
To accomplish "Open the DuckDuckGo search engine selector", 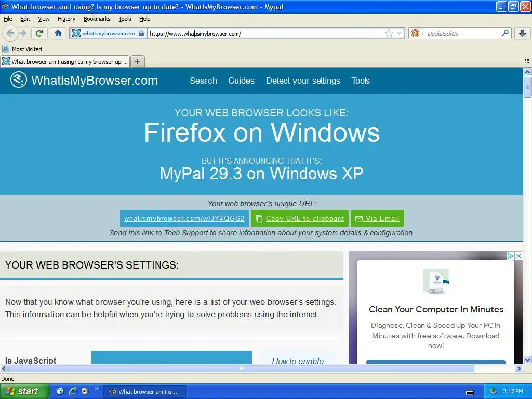I will [417, 33].
